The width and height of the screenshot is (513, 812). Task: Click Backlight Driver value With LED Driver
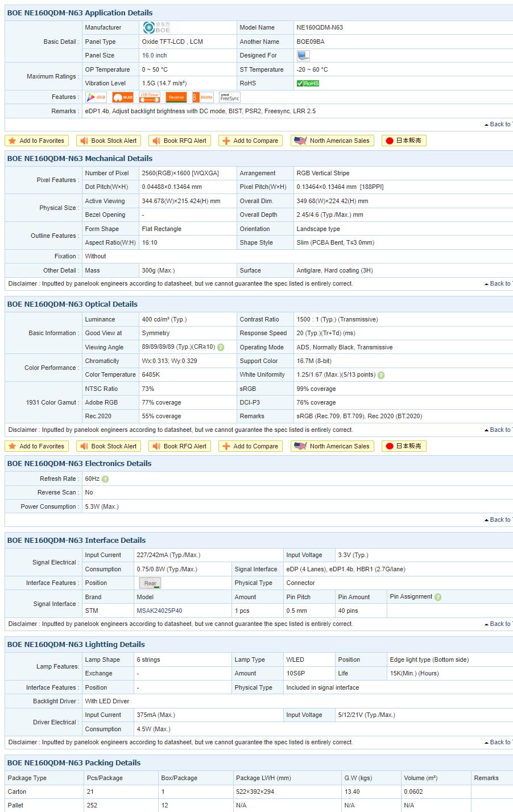107,702
